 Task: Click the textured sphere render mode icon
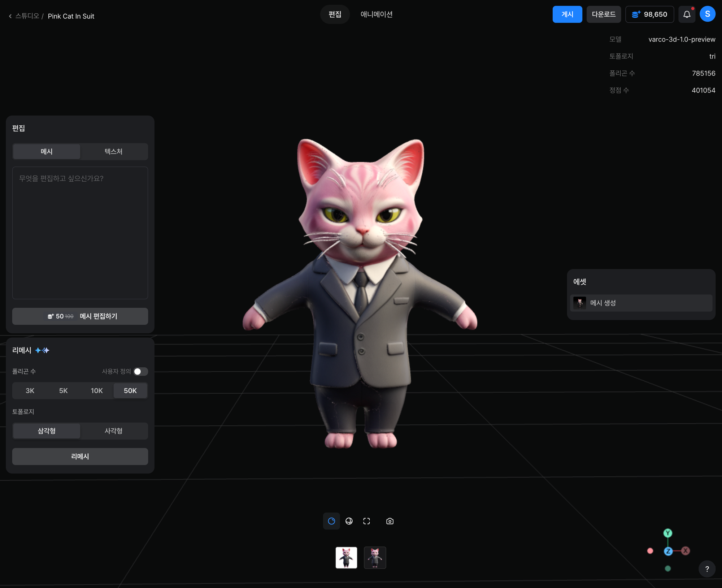pos(331,521)
